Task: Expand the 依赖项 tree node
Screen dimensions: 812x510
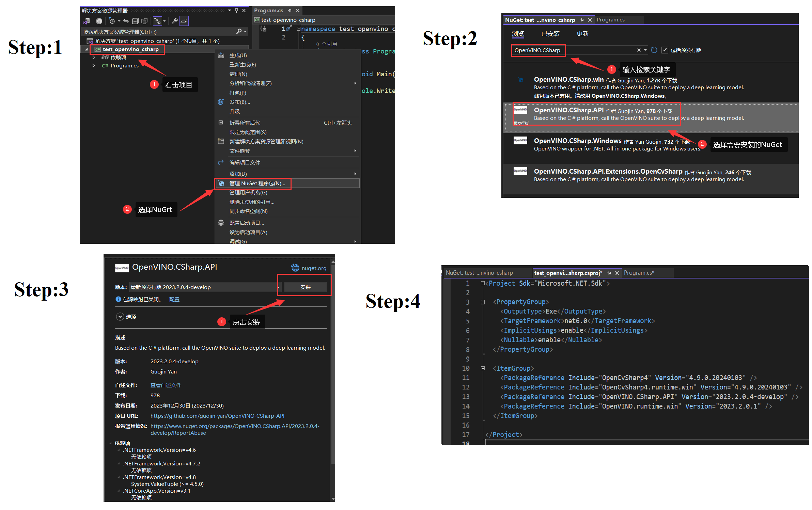Action: tap(94, 57)
